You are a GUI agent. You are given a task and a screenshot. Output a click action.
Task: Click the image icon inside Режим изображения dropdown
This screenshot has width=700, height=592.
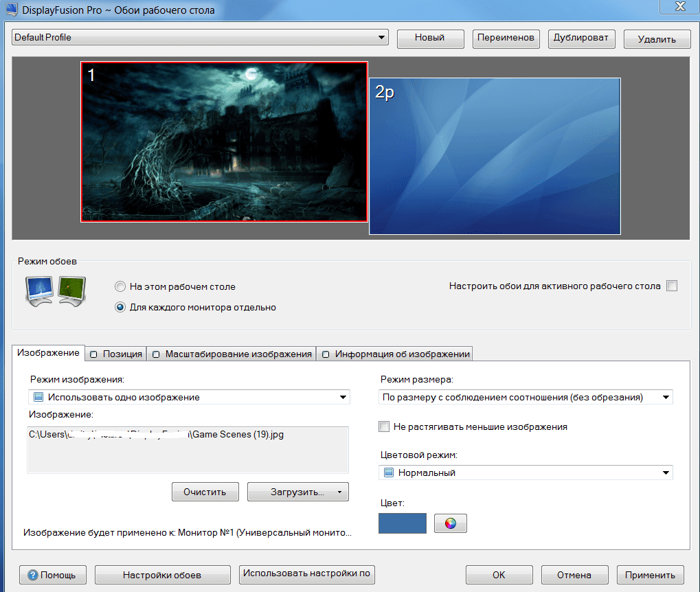coord(39,396)
